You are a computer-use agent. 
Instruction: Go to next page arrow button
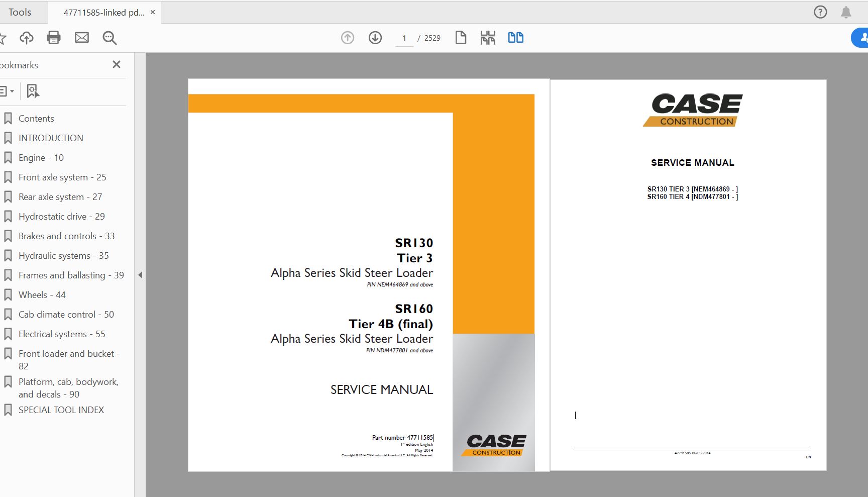click(375, 38)
